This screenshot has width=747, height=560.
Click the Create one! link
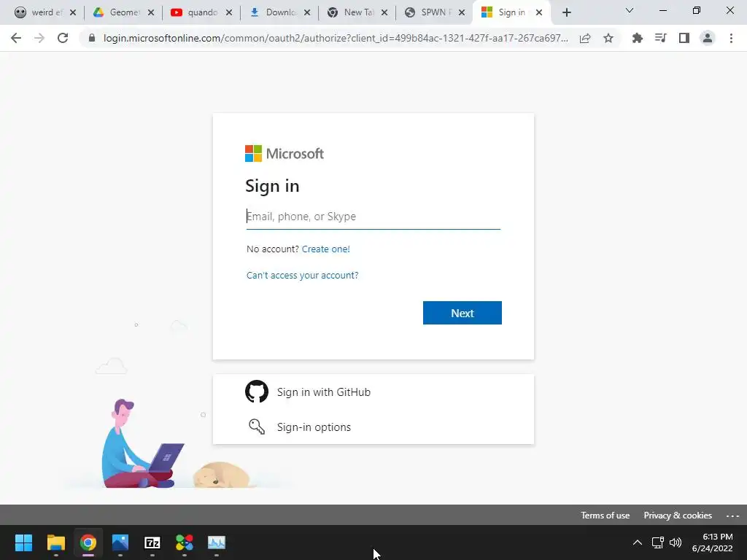coord(326,249)
